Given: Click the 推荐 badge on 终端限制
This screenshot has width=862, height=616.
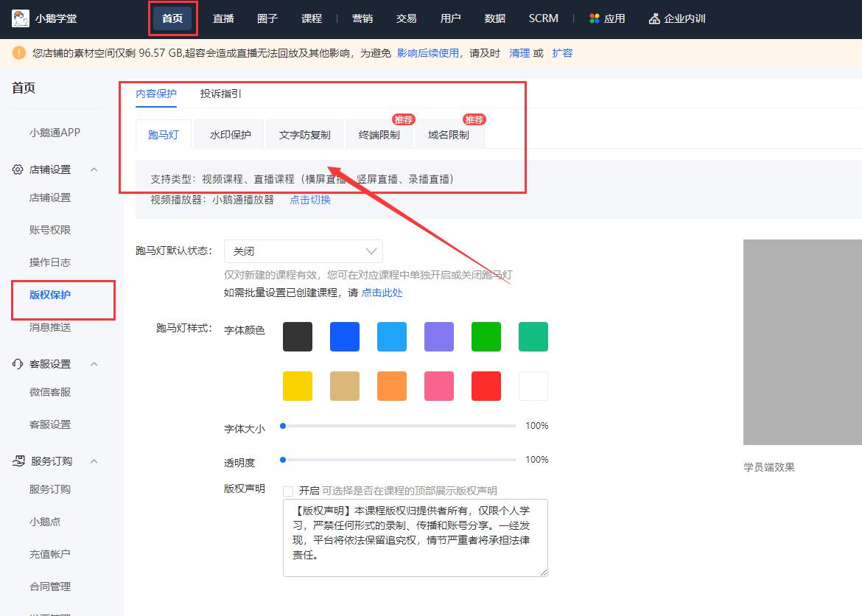Looking at the screenshot, I should click(x=404, y=119).
